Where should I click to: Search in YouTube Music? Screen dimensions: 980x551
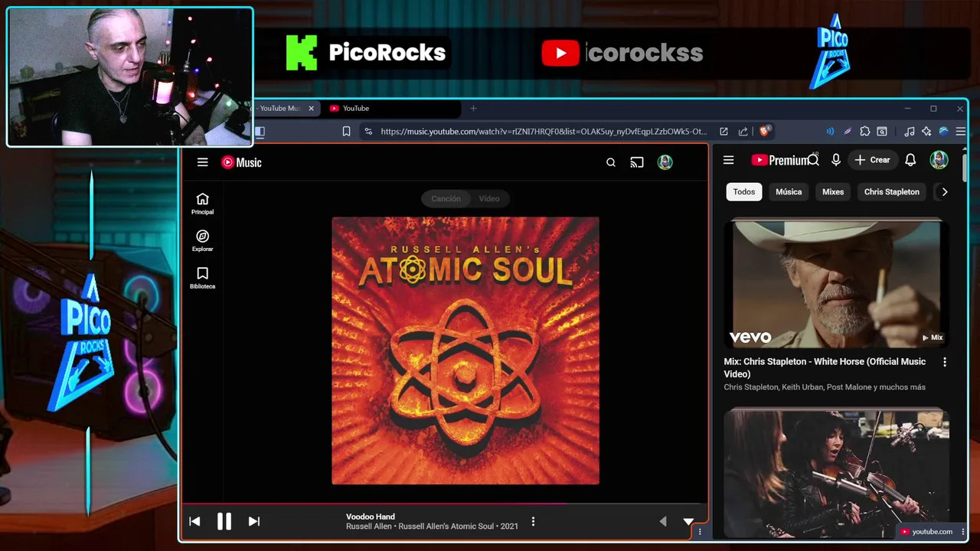[611, 162]
